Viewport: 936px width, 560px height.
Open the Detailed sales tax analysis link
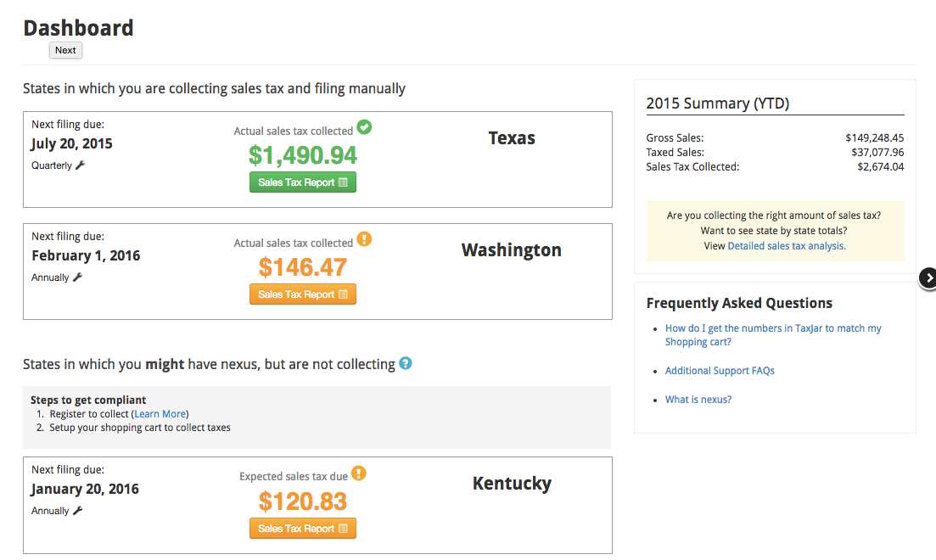pos(786,246)
